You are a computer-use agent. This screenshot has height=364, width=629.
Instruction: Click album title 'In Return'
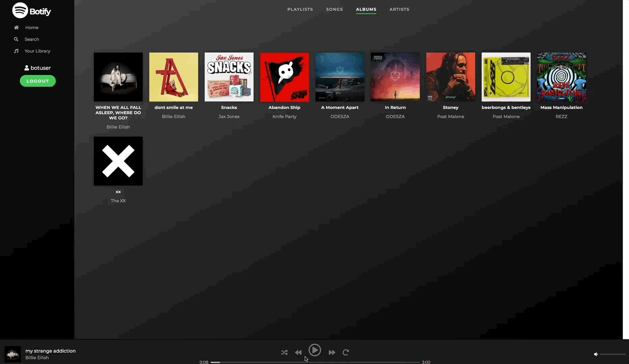pyautogui.click(x=395, y=108)
